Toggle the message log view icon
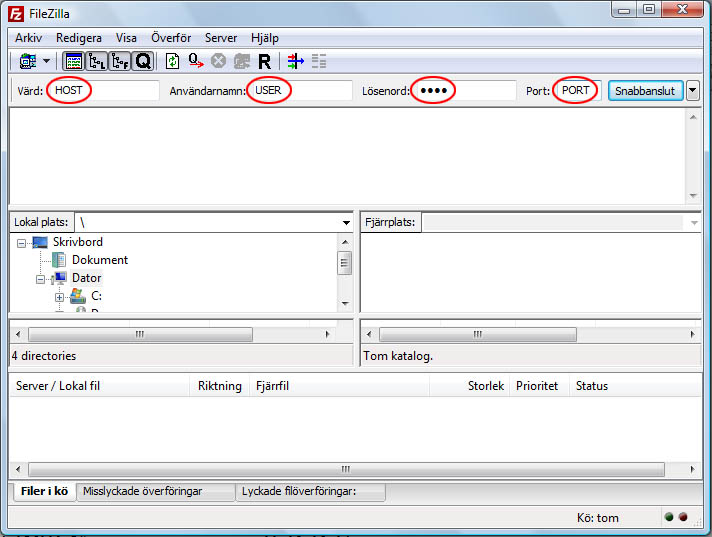 (74, 61)
